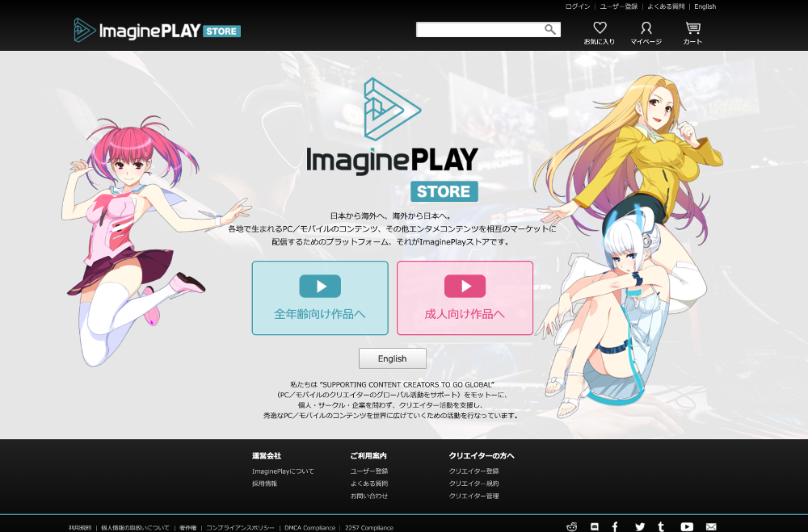Click クリエイター管理 footer link

click(473, 496)
